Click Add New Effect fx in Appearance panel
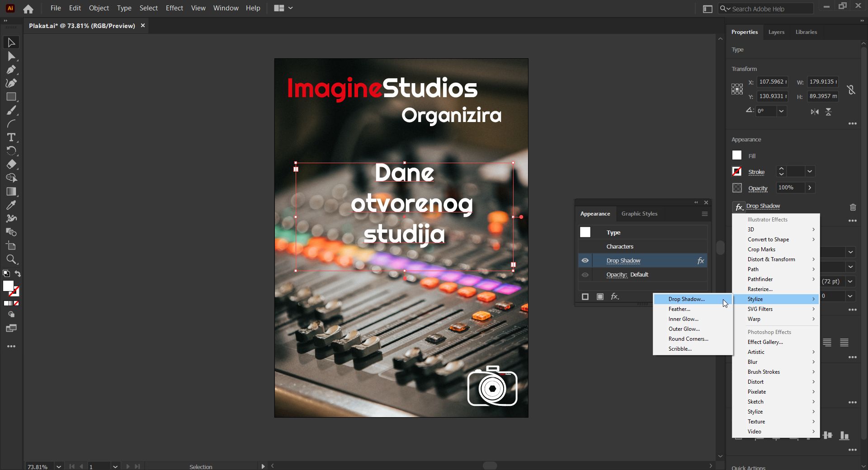868x470 pixels. [615, 296]
